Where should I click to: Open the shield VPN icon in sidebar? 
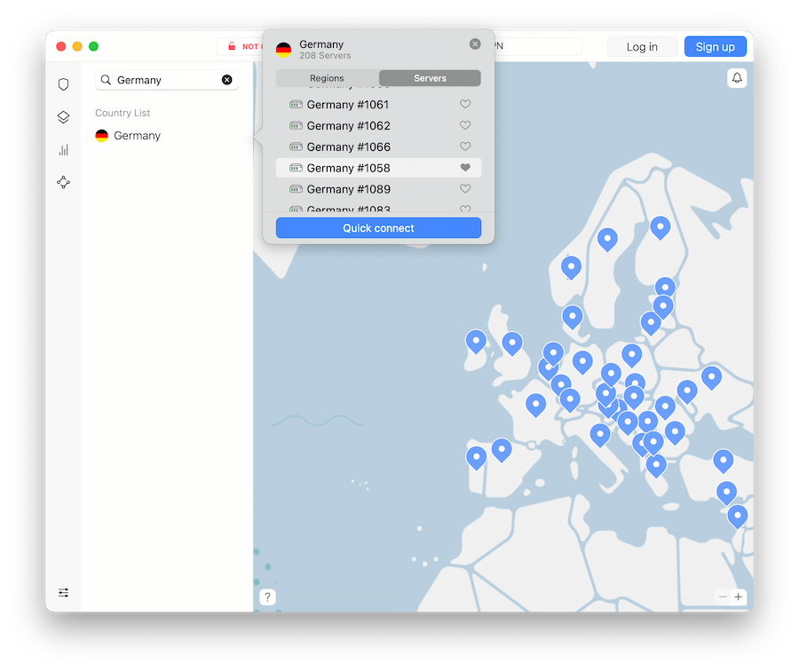point(63,84)
